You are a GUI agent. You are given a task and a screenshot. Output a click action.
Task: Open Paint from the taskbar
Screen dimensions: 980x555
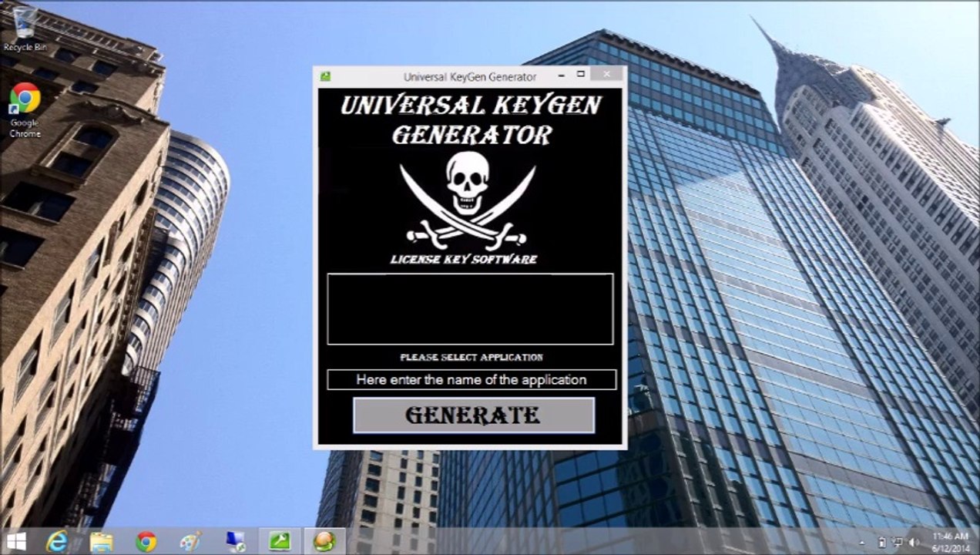coord(190,542)
